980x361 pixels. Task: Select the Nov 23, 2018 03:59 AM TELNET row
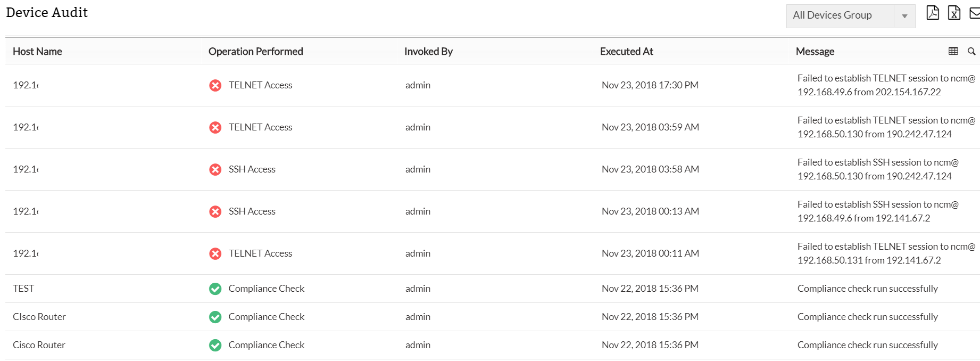click(x=650, y=127)
